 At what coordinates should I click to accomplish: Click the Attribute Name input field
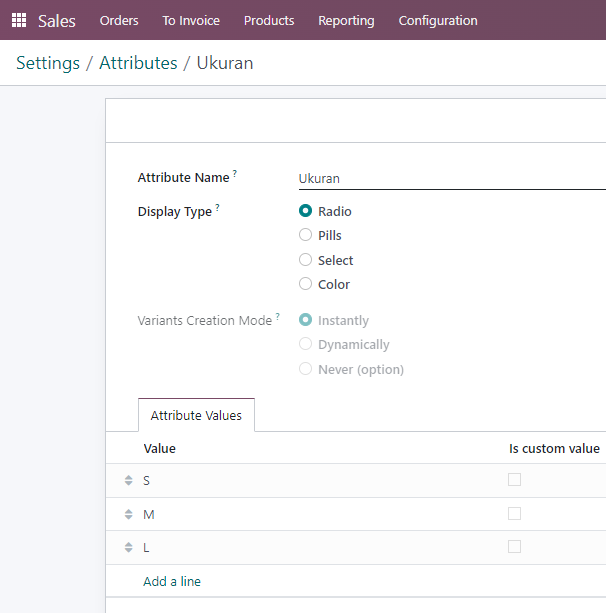click(x=452, y=179)
